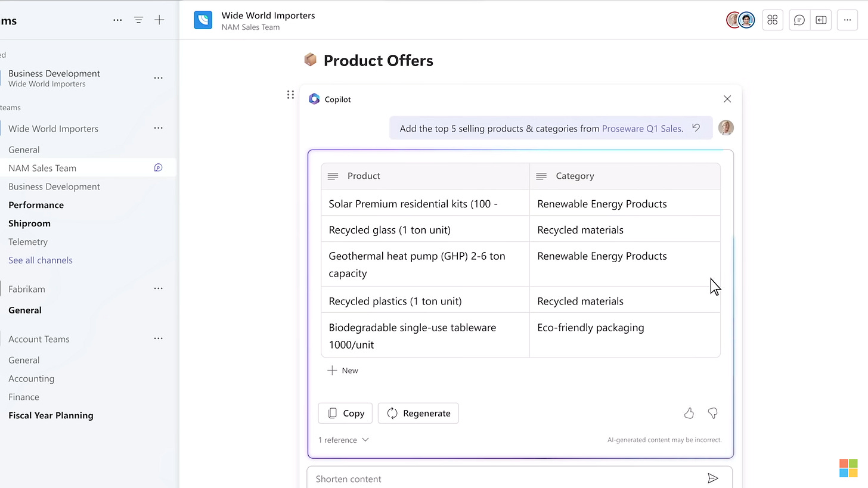868x488 pixels.
Task: Open General channel under Fabrikam
Action: pyautogui.click(x=25, y=310)
